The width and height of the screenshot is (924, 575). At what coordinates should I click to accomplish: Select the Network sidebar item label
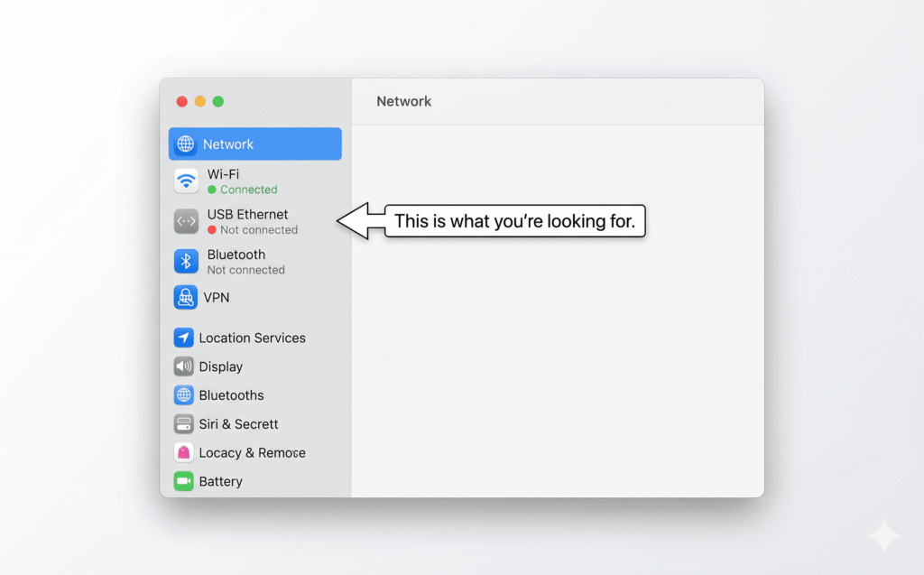click(228, 144)
